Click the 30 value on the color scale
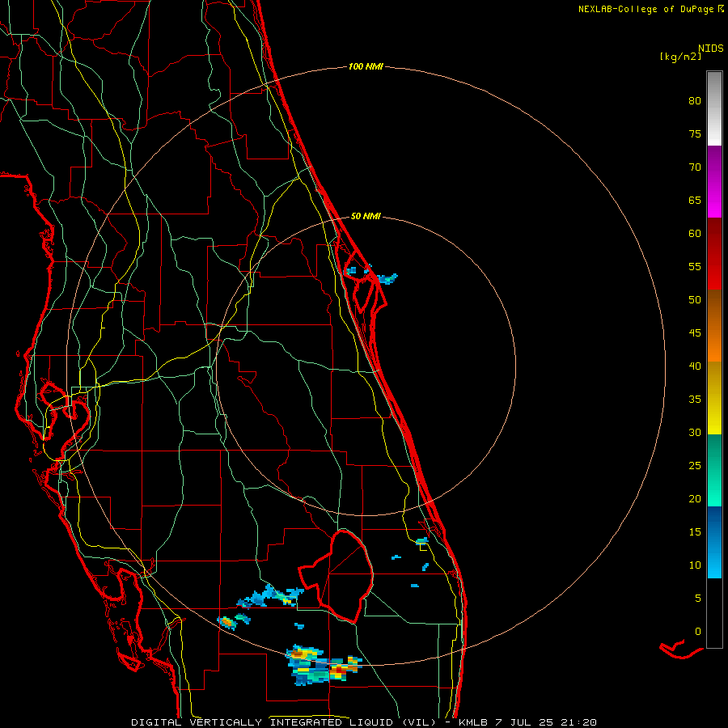Viewport: 728px width, 728px height. click(695, 433)
